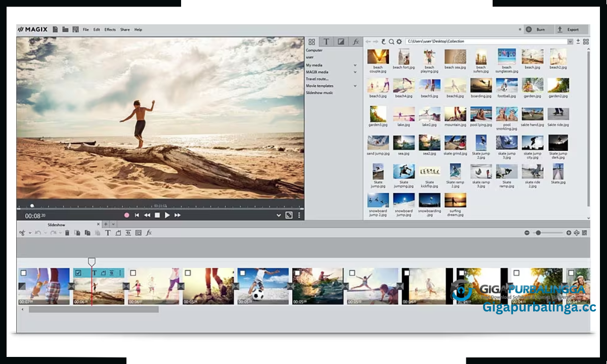Click the timeline playhead marker
Viewport: 607px width, 364px height.
pos(92,261)
